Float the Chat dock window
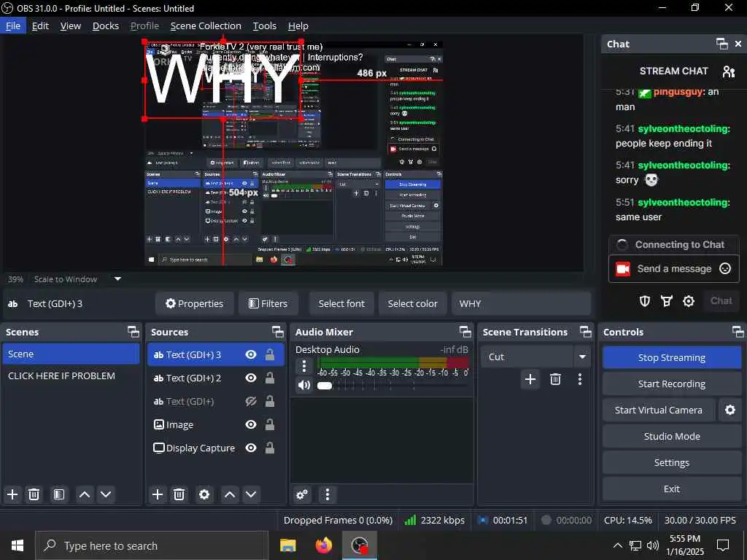 pyautogui.click(x=722, y=44)
